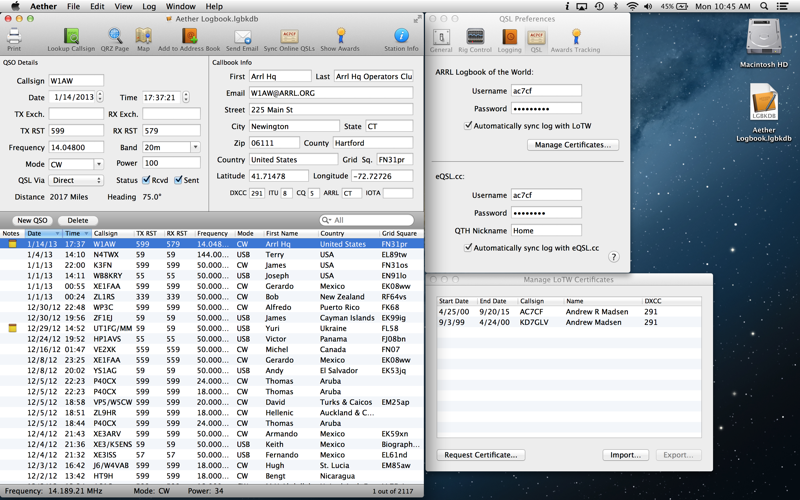The height and width of the screenshot is (500, 800).
Task: Click the New QSO button
Action: pos(32,220)
